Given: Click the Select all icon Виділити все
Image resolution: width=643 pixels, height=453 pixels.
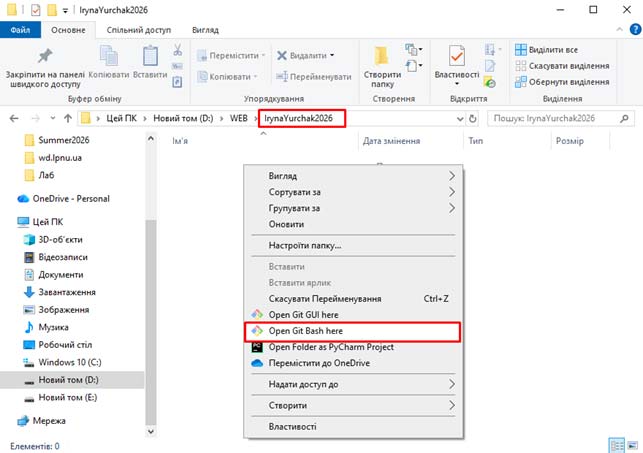Looking at the screenshot, I should (520, 50).
